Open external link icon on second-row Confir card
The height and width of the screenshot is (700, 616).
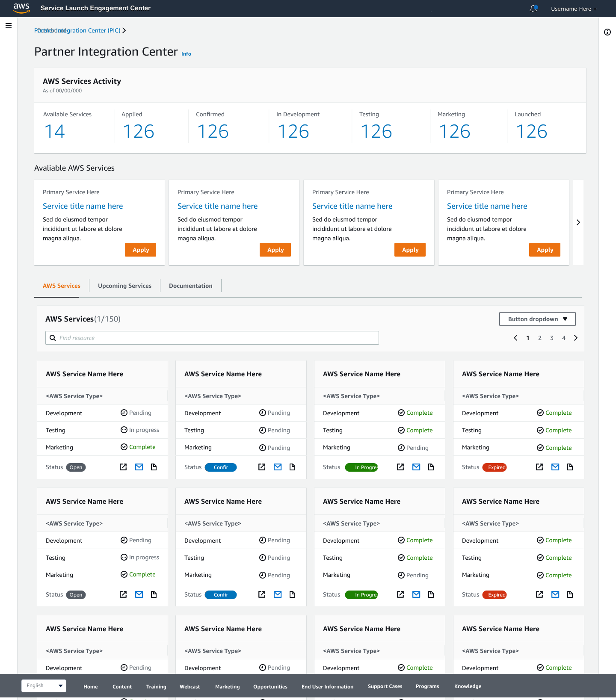[262, 594]
